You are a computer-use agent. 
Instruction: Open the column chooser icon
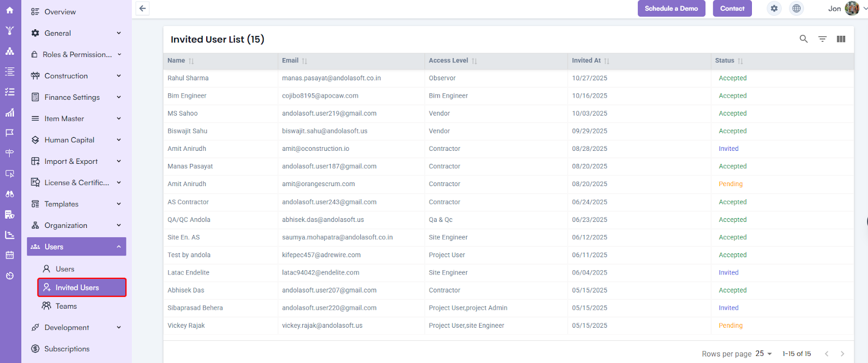tap(841, 39)
